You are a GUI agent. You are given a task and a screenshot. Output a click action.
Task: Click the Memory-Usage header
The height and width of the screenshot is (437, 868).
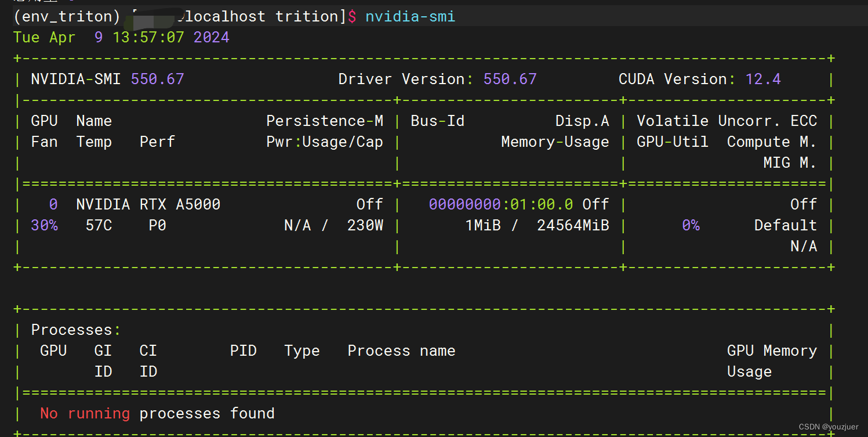[x=555, y=142]
